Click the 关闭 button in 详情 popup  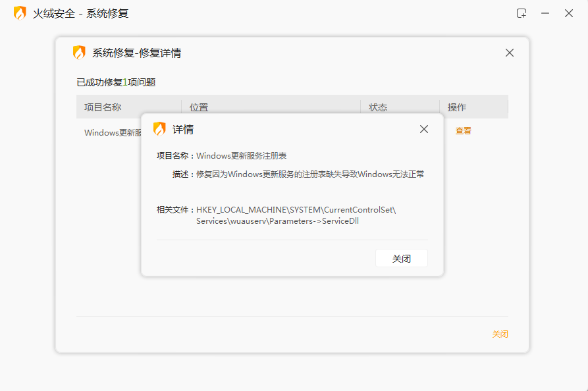[401, 258]
